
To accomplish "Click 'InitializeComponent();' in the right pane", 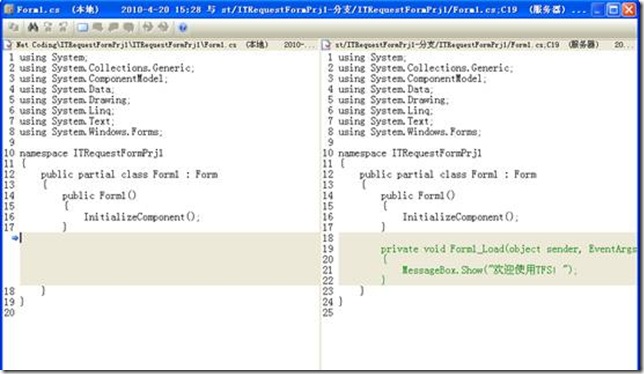I will [460, 217].
